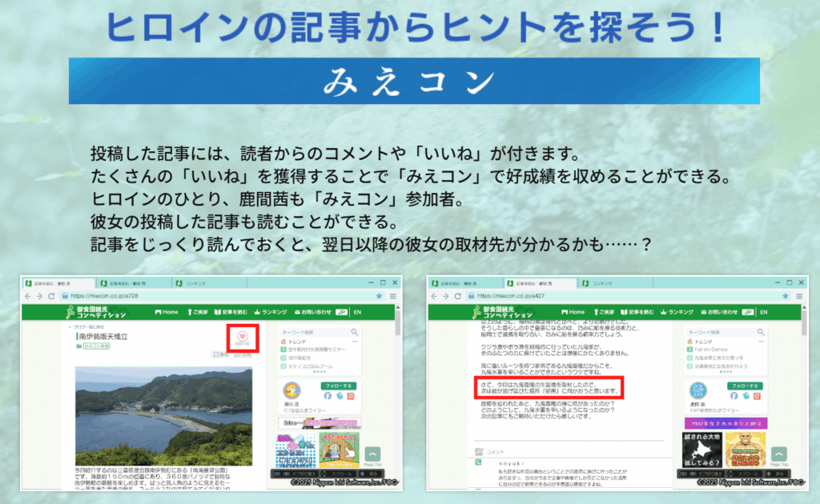Open お問い合わせ in right window navigation
The height and width of the screenshot is (504, 820).
coord(719,312)
